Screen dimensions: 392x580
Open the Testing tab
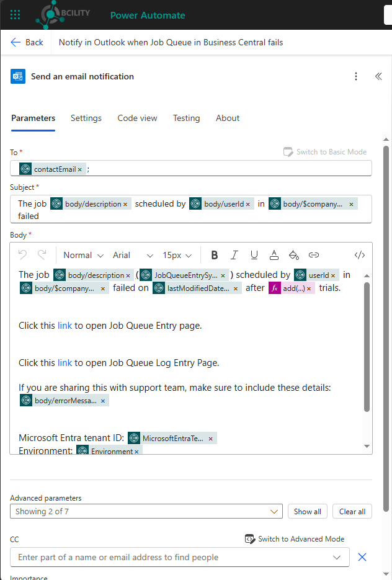186,118
